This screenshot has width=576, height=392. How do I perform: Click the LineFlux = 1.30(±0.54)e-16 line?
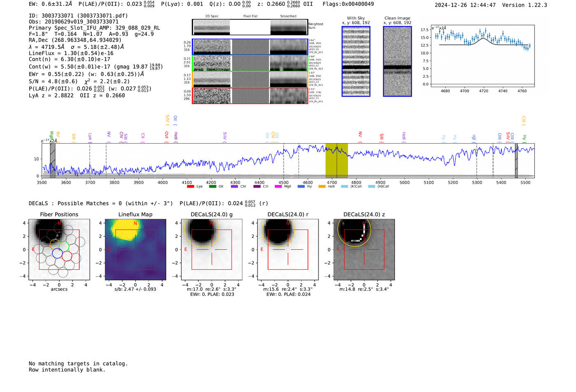pyautogui.click(x=71, y=53)
